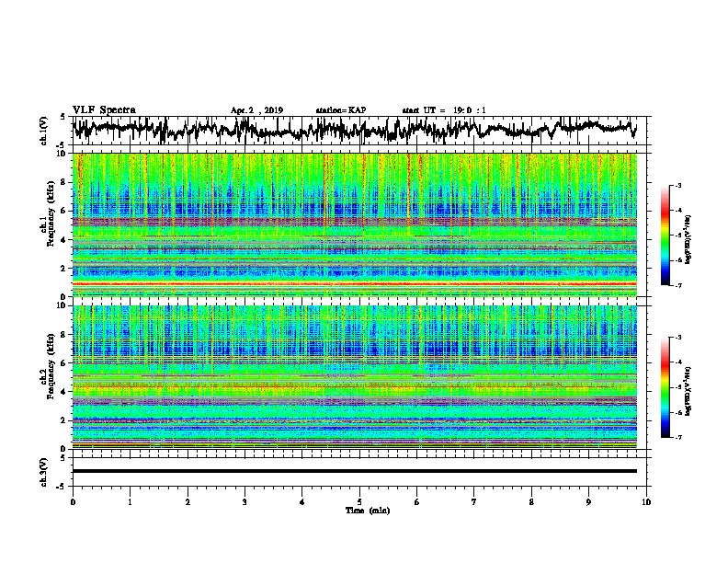
Task: Click the "VLF Spectra" plot title
Action: (x=104, y=110)
